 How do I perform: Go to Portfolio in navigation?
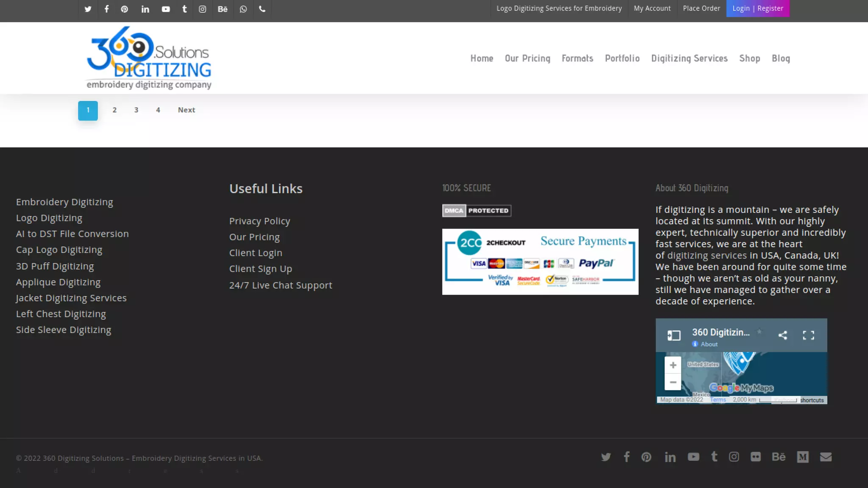coord(622,59)
